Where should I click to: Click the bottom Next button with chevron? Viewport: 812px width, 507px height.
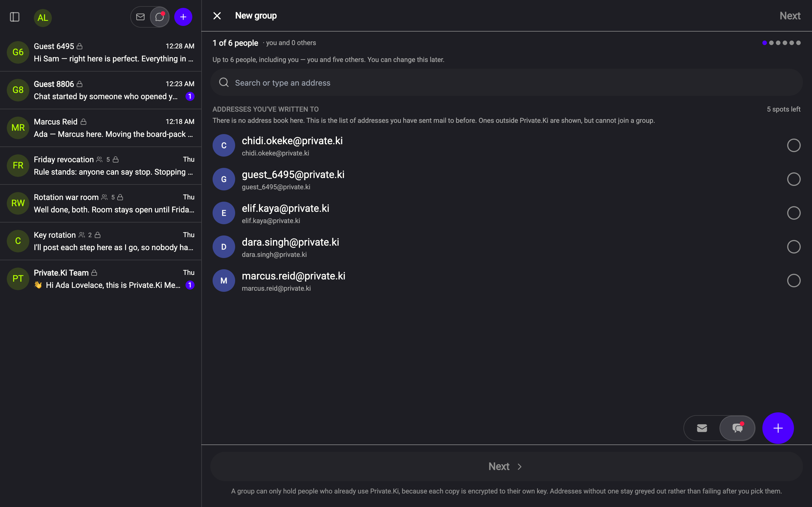[x=506, y=466]
